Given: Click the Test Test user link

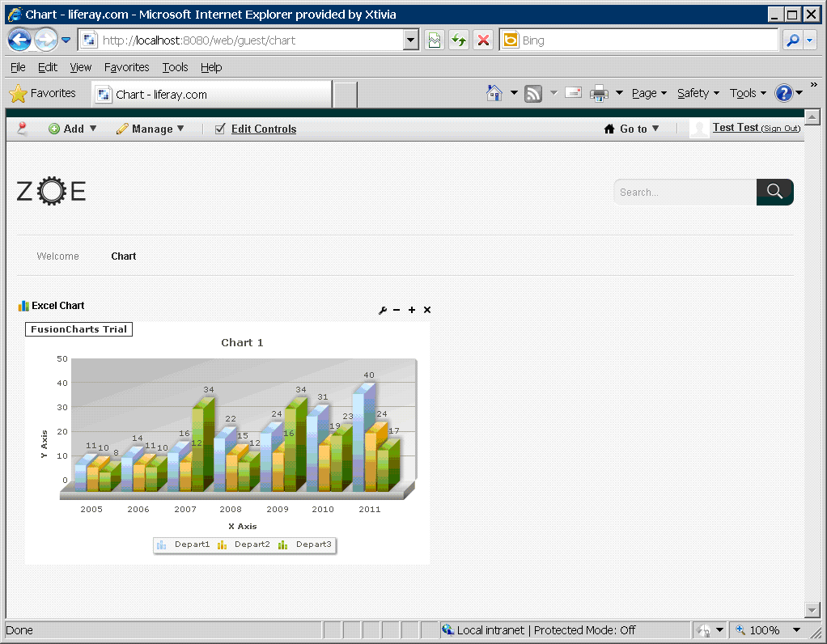Looking at the screenshot, I should click(735, 128).
